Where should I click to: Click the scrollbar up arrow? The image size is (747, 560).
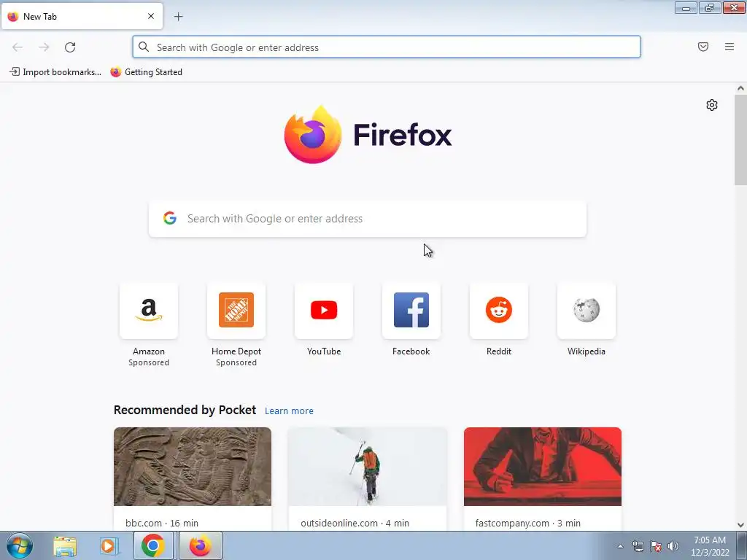[740, 88]
